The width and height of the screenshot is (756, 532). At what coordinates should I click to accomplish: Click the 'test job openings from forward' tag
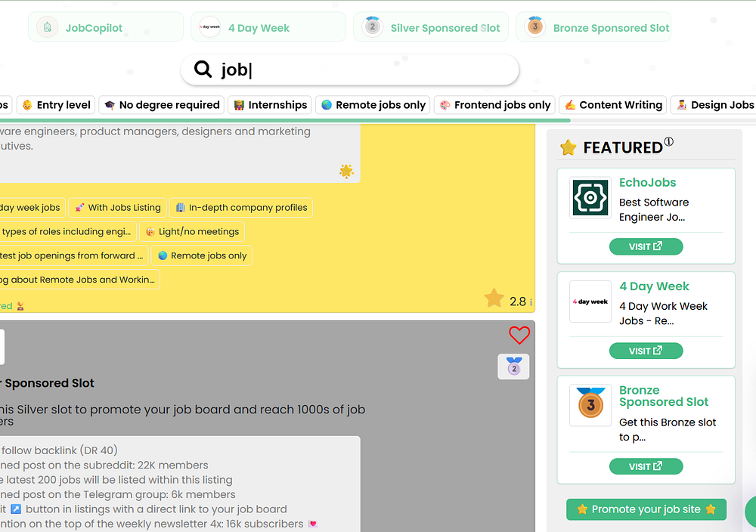point(73,256)
